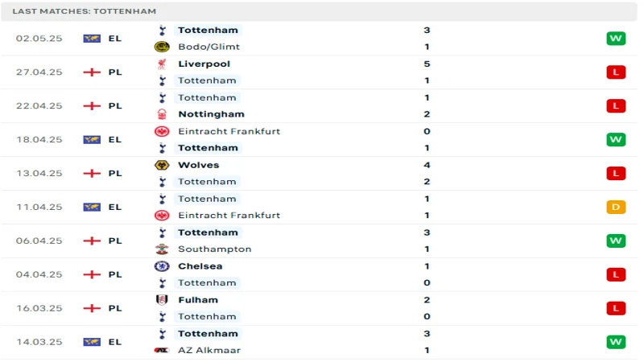Select the Wolves 4-2 Tottenham match row
The image size is (644, 362).
322,173
